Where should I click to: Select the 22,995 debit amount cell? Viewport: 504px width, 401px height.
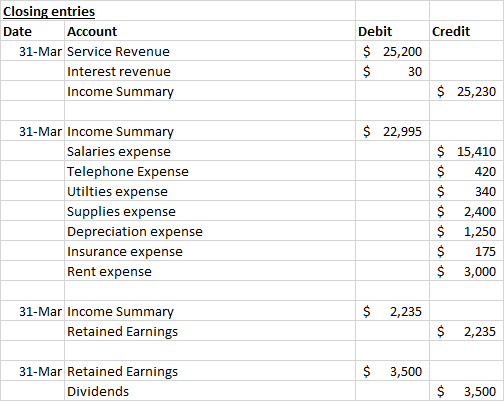tap(392, 131)
